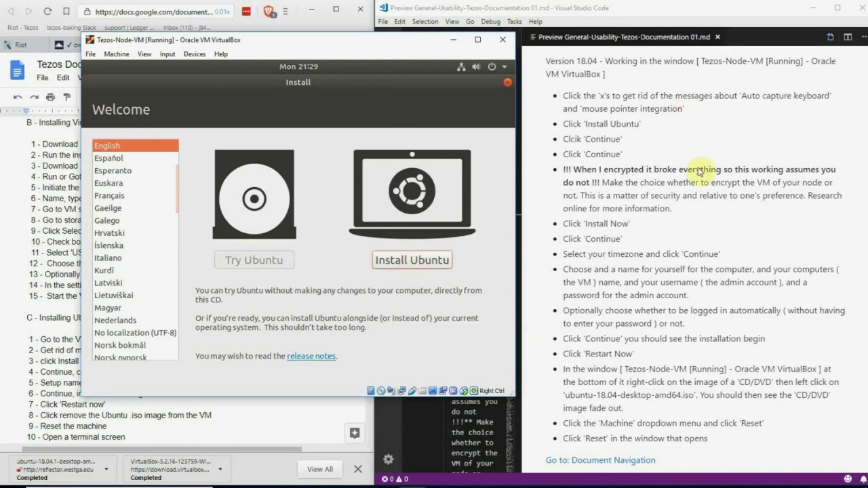The width and height of the screenshot is (868, 488).
Task: Click the VirtualBox optical disk status icon
Action: 381,390
